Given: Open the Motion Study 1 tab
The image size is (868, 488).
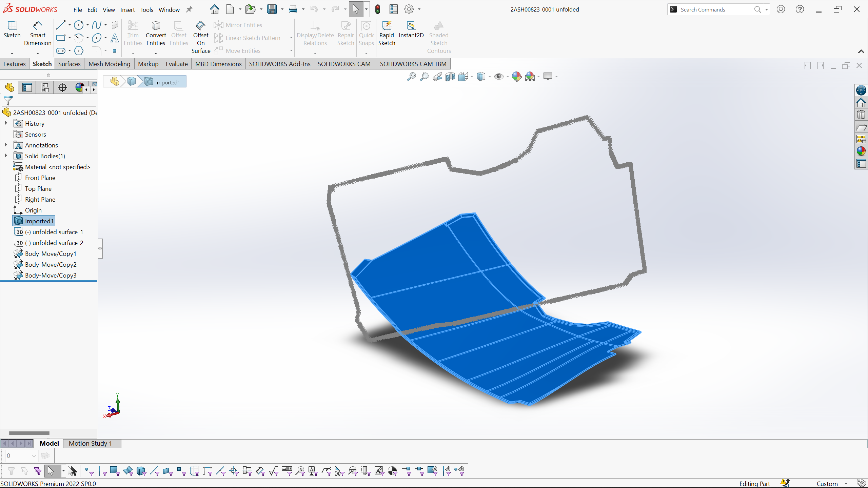Looking at the screenshot, I should 90,443.
